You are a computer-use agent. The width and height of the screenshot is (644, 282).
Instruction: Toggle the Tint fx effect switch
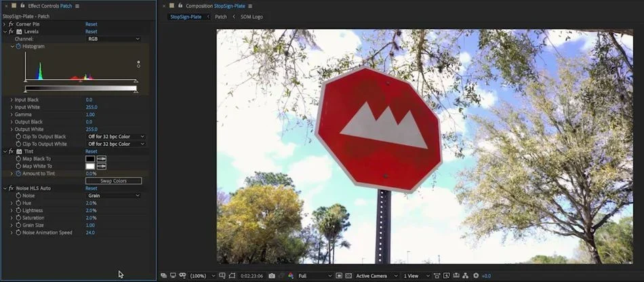[11, 151]
